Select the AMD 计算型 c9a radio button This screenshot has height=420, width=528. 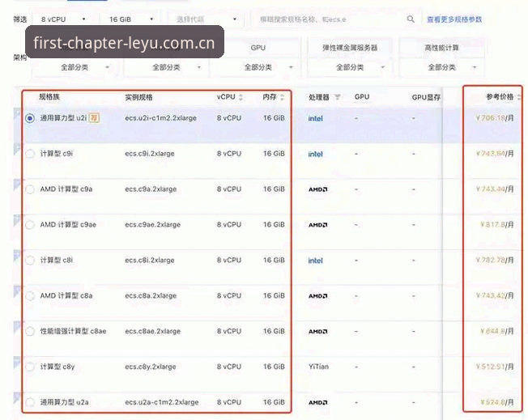(30, 189)
